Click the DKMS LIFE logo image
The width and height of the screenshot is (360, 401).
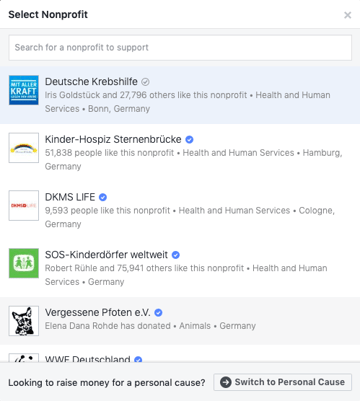coord(24,205)
